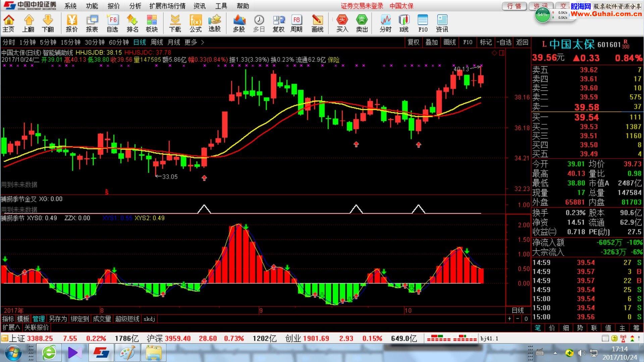This screenshot has width=644, height=362.
Task: Click the 多日 multi-day clock icon
Action: tap(259, 23)
